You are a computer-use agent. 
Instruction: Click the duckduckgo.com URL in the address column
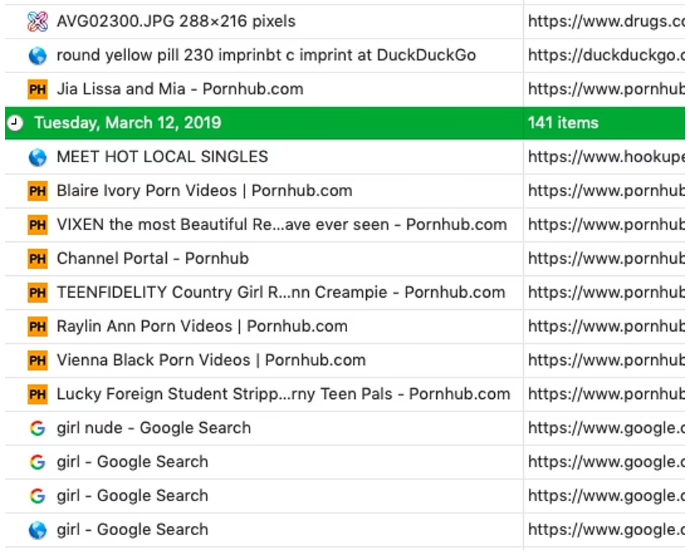coord(606,55)
